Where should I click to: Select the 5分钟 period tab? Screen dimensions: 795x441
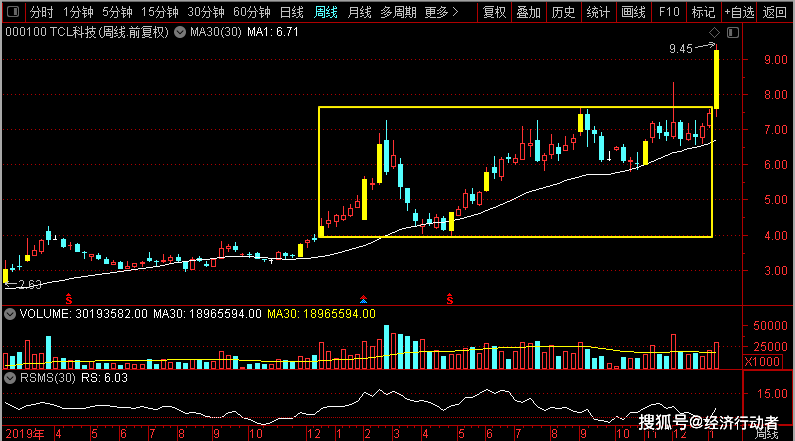point(117,12)
